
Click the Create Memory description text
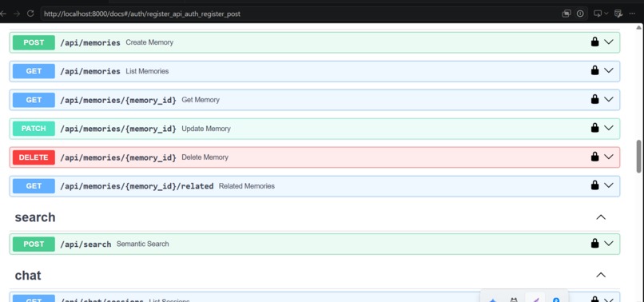click(149, 42)
